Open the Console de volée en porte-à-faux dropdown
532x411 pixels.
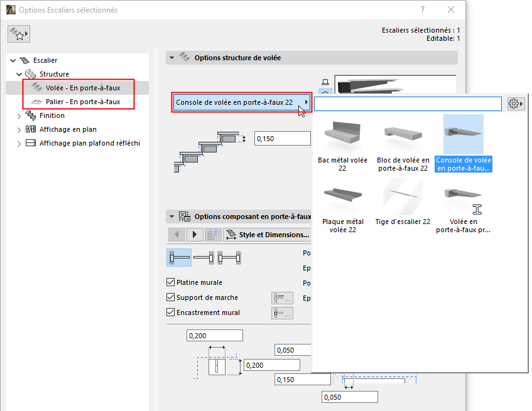[x=241, y=102]
